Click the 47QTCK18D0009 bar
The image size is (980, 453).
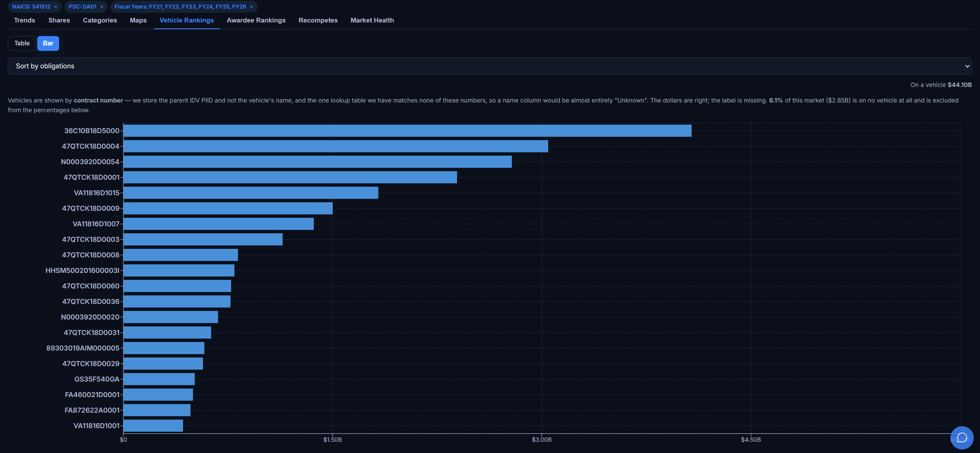(228, 208)
